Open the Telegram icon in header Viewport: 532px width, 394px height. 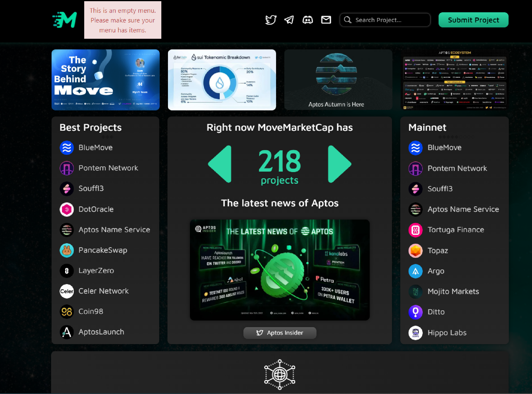[289, 20]
